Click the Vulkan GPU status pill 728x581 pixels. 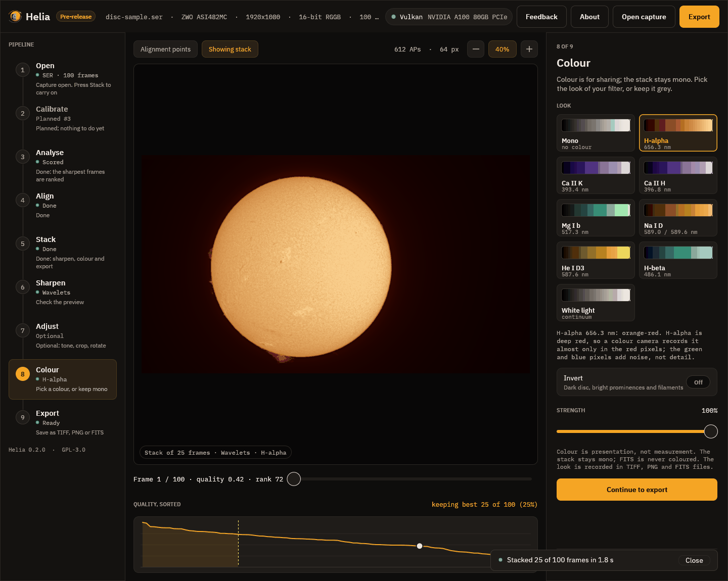(449, 17)
